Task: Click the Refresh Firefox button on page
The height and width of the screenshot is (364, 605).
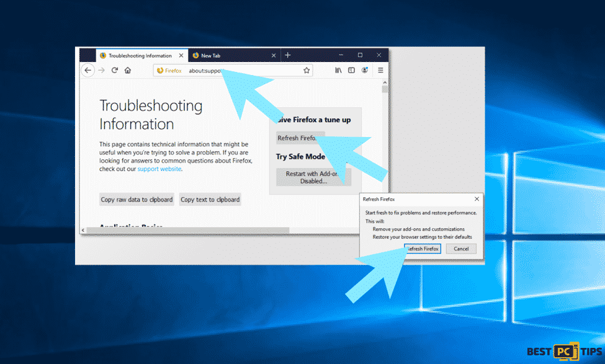Action: 300,138
